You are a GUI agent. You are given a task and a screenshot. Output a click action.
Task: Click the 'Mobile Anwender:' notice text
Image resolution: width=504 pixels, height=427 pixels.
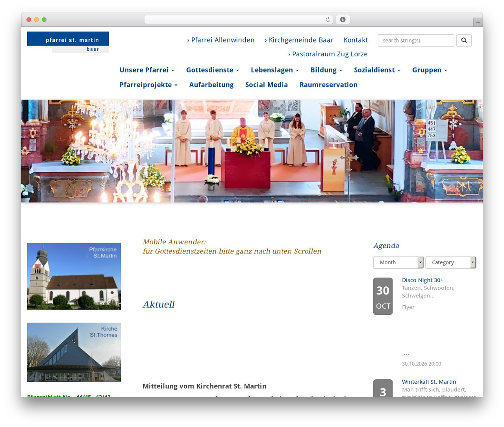(x=174, y=242)
